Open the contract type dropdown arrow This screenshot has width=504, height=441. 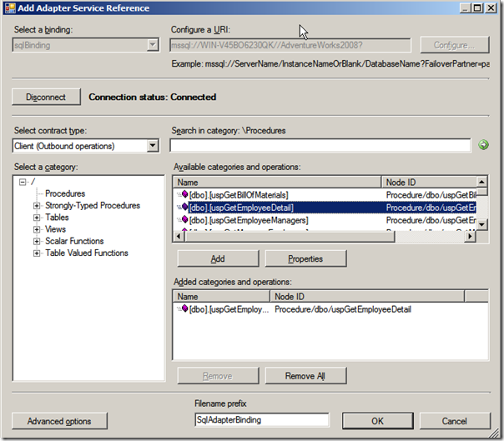point(153,146)
